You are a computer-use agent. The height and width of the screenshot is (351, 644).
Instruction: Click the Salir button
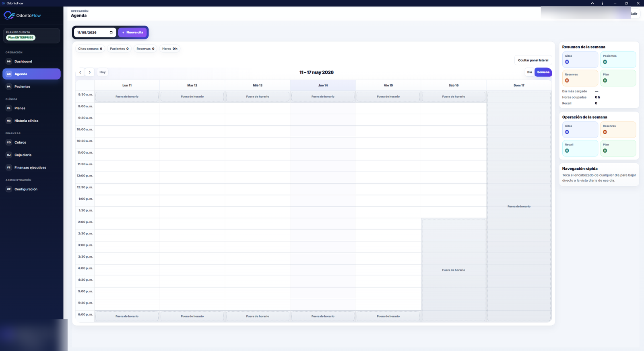634,14
